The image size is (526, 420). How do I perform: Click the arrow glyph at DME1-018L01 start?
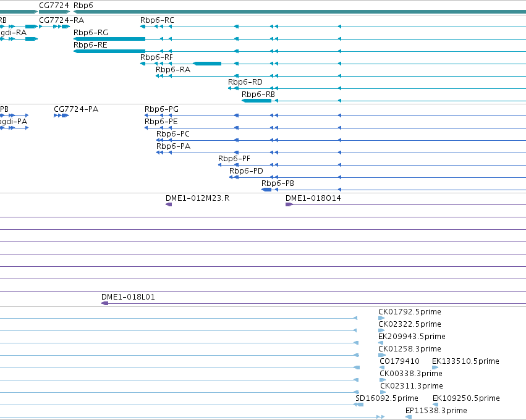104,304
